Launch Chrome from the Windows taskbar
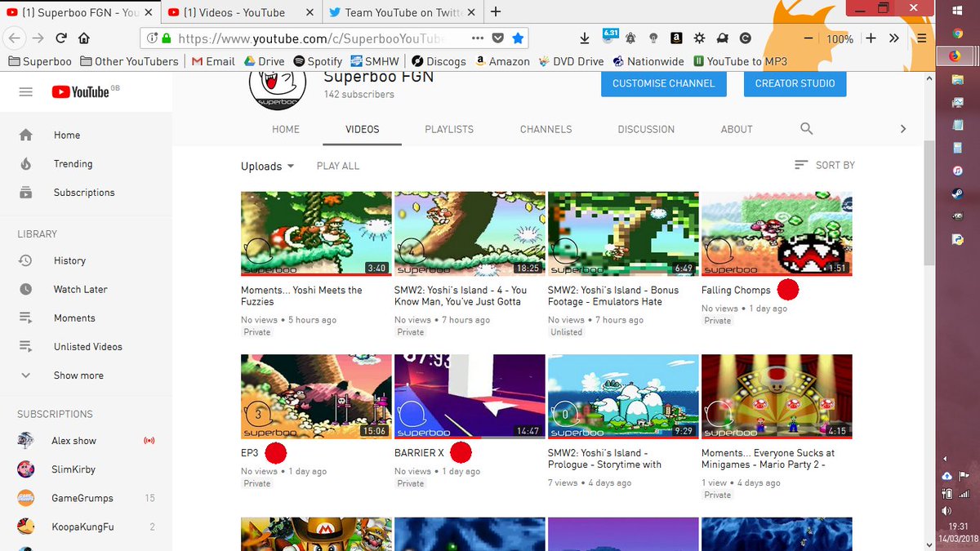The image size is (980, 551). pos(957,33)
